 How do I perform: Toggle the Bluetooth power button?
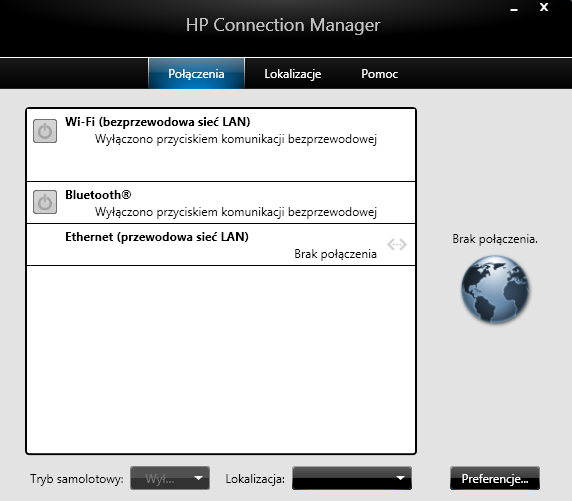[x=45, y=202]
